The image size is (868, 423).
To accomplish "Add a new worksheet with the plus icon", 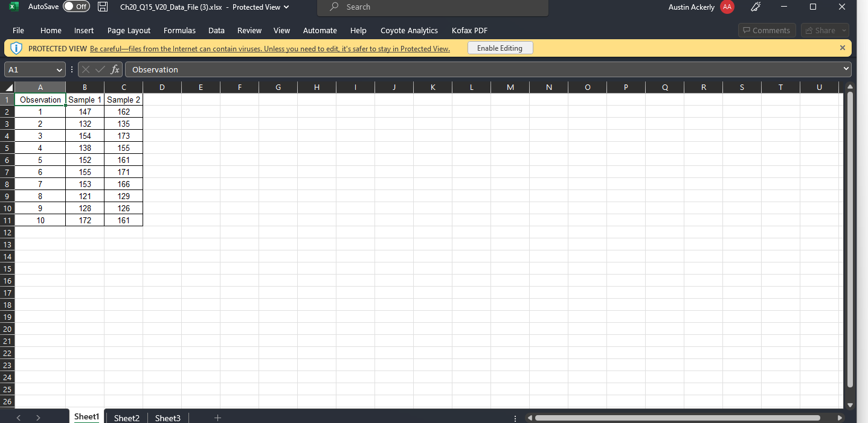I will pos(217,417).
